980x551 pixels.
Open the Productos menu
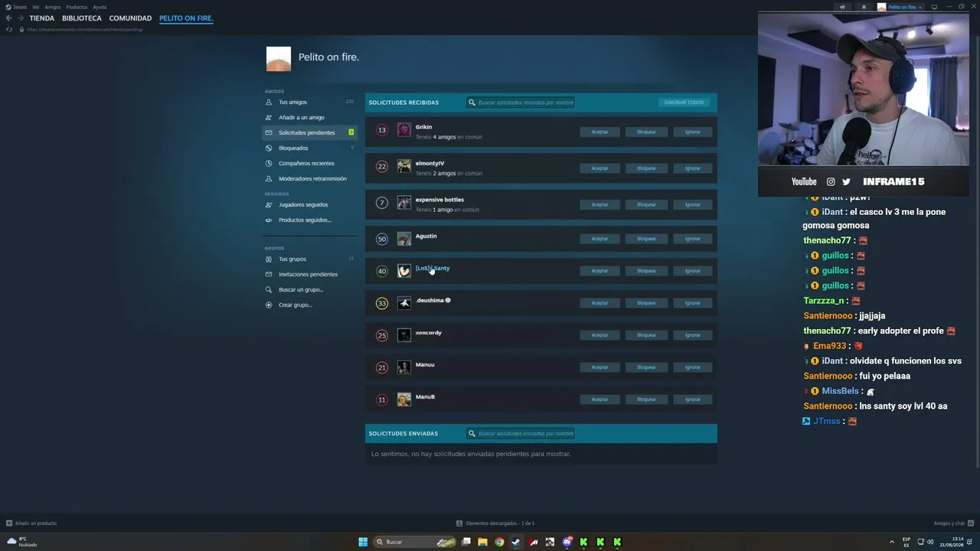[x=77, y=7]
